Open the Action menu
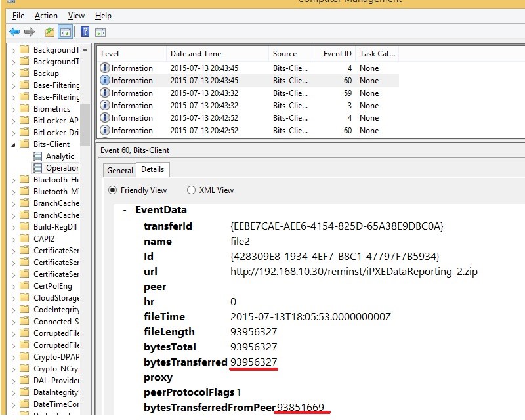The image size is (525, 420). coord(46,15)
